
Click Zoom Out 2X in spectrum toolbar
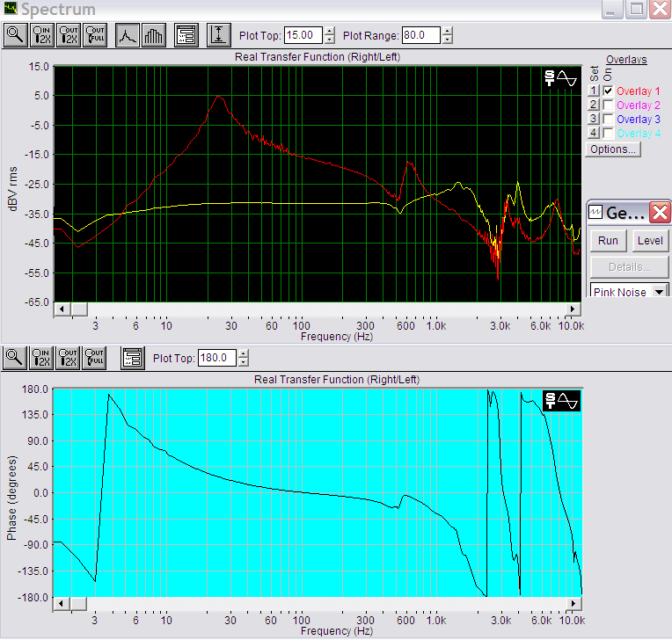69,35
